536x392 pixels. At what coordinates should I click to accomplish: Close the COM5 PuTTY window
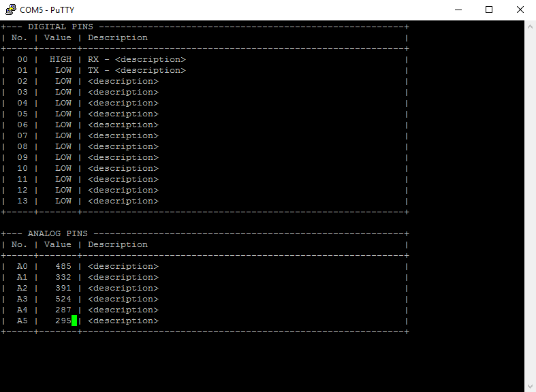pyautogui.click(x=520, y=10)
